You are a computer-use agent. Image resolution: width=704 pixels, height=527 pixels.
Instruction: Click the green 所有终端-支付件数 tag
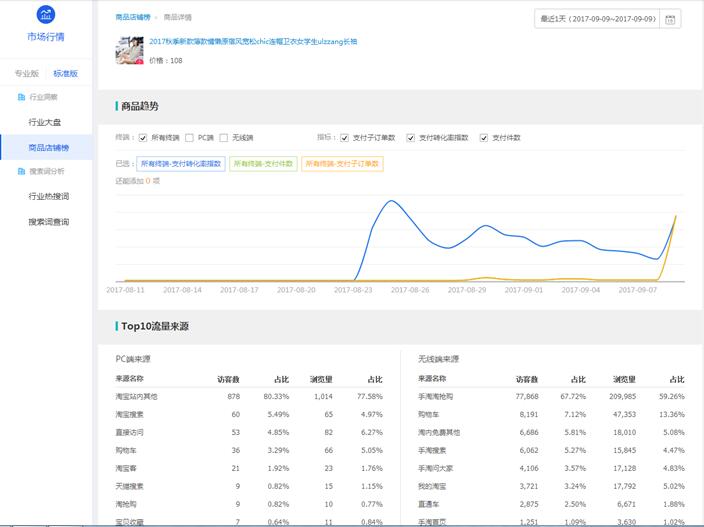point(263,164)
